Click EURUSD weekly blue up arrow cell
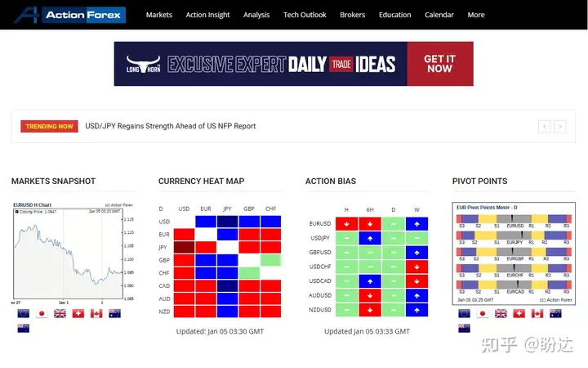588x368 pixels. click(x=416, y=224)
